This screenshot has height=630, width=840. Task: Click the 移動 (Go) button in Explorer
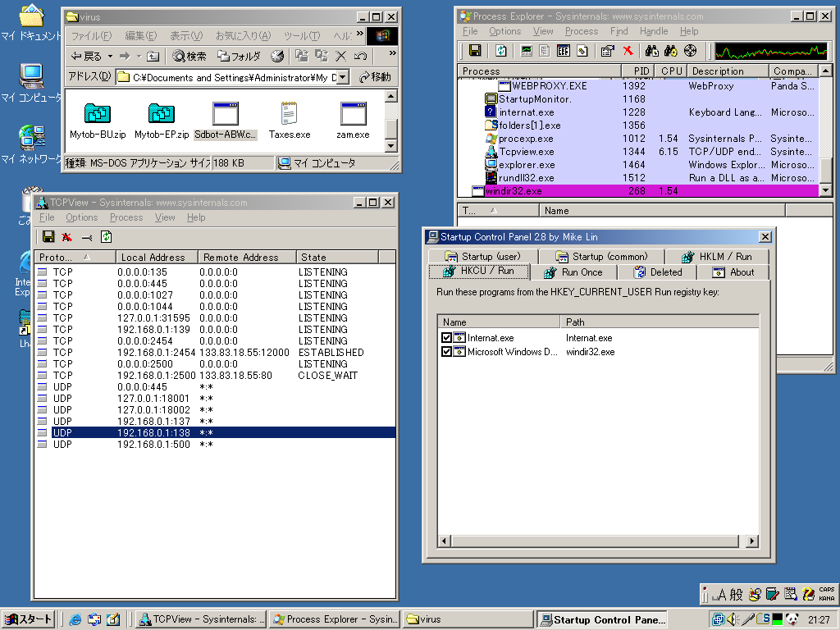click(x=375, y=77)
